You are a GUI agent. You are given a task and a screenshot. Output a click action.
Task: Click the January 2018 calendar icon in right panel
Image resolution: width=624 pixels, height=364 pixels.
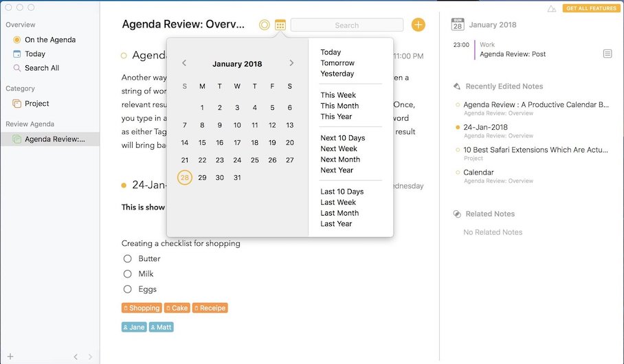point(457,25)
